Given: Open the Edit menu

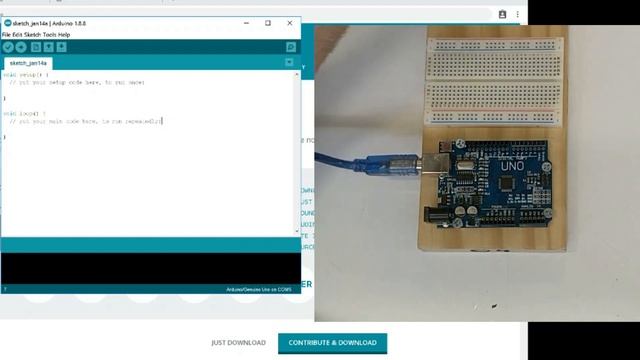Looking at the screenshot, I should [x=17, y=35].
